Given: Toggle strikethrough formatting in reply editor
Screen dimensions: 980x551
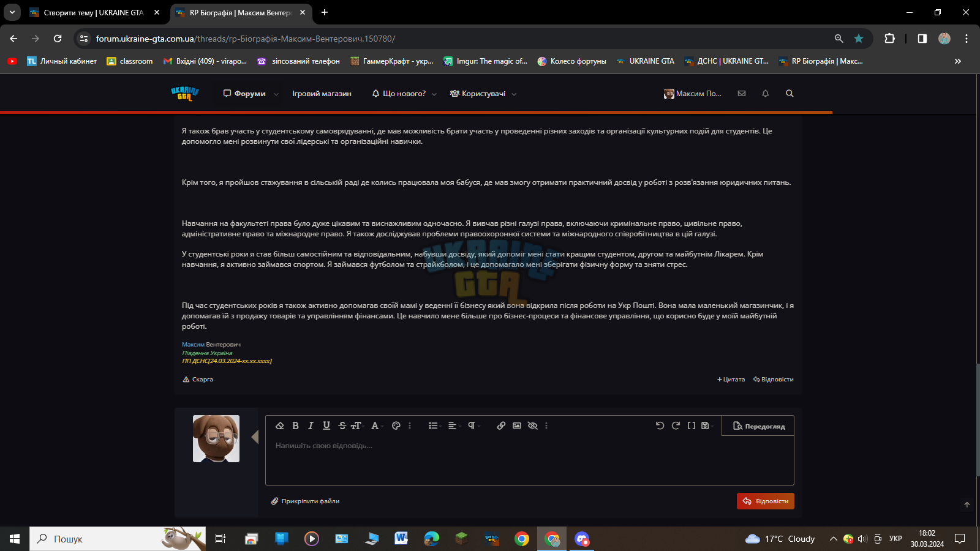Looking at the screenshot, I should 342,425.
